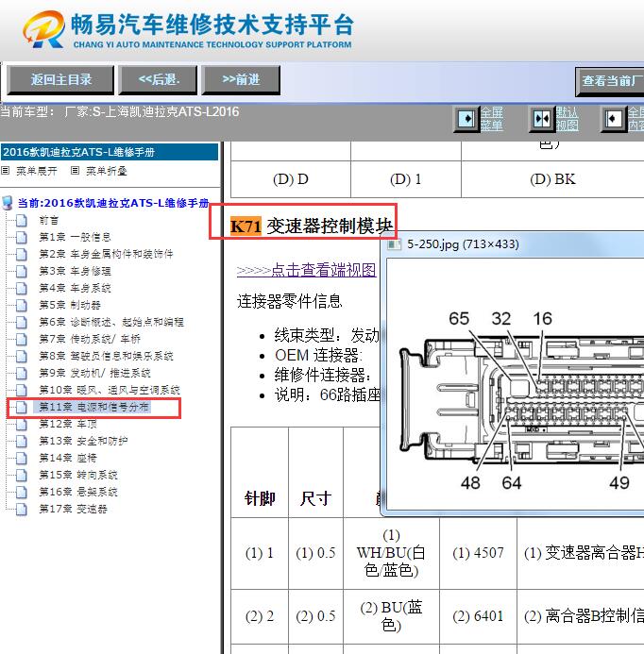The height and width of the screenshot is (654, 644).
Task: Click the connector diagram image
Action: (516, 384)
